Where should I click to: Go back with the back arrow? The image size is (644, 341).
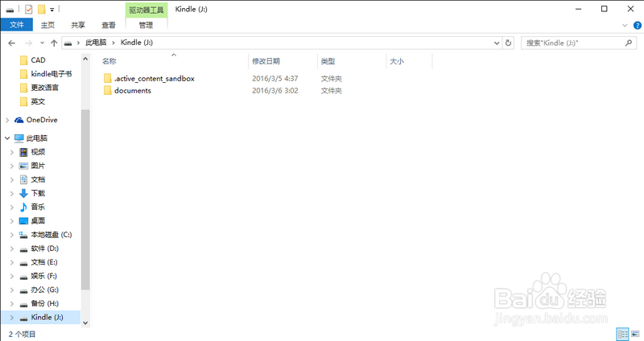pyautogui.click(x=12, y=43)
